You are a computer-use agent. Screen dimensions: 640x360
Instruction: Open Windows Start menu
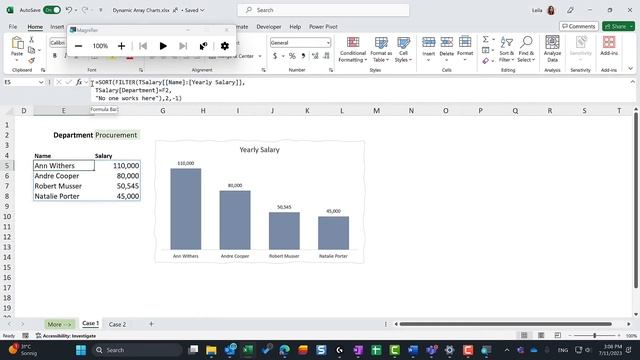click(81, 350)
